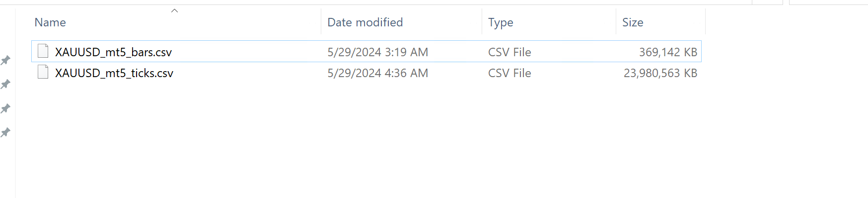
Task: Click the topmost pin icon in the left sidebar
Action: point(5,60)
